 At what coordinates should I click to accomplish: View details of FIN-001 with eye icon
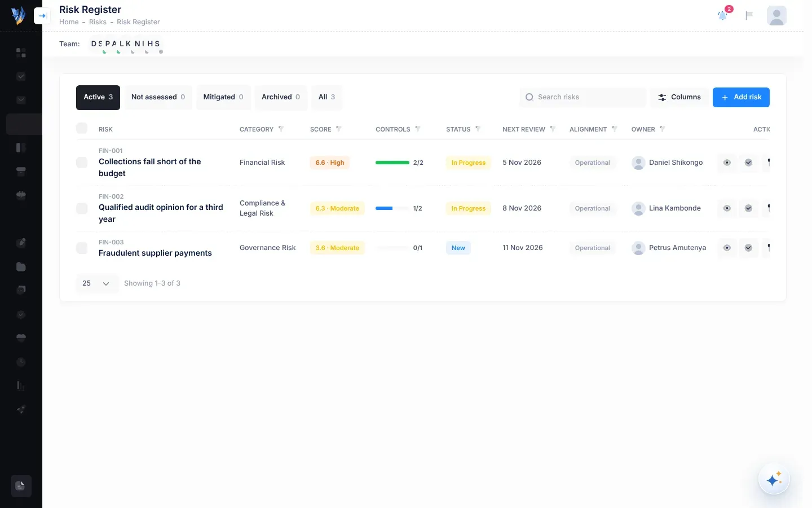coord(727,163)
